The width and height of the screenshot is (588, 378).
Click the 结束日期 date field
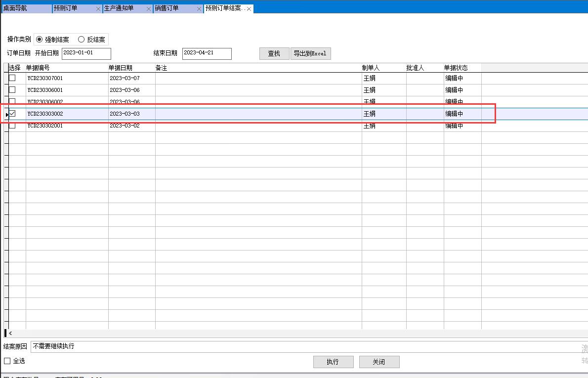point(207,53)
